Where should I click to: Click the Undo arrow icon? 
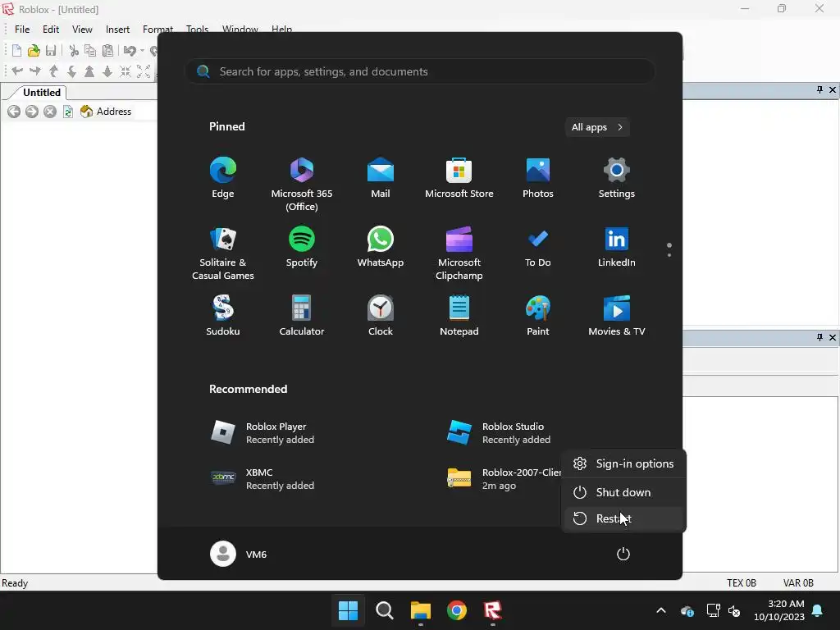(x=129, y=51)
